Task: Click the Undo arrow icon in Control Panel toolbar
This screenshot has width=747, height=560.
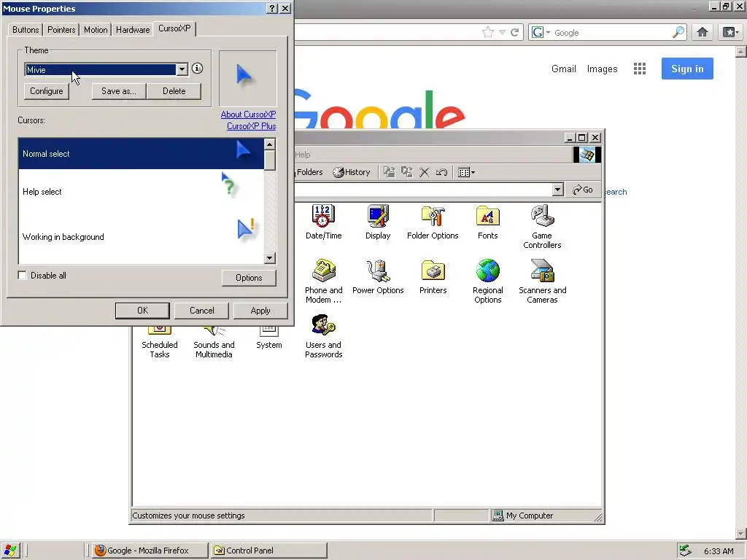Action: tap(441, 172)
